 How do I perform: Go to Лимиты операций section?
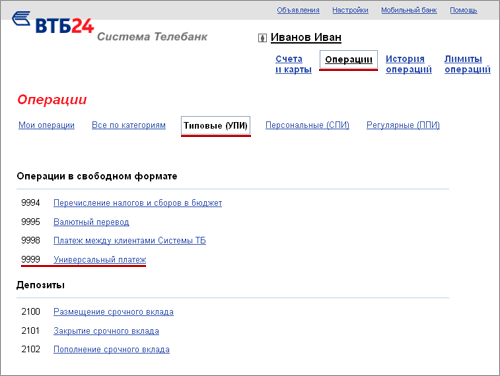pyautogui.click(x=467, y=64)
